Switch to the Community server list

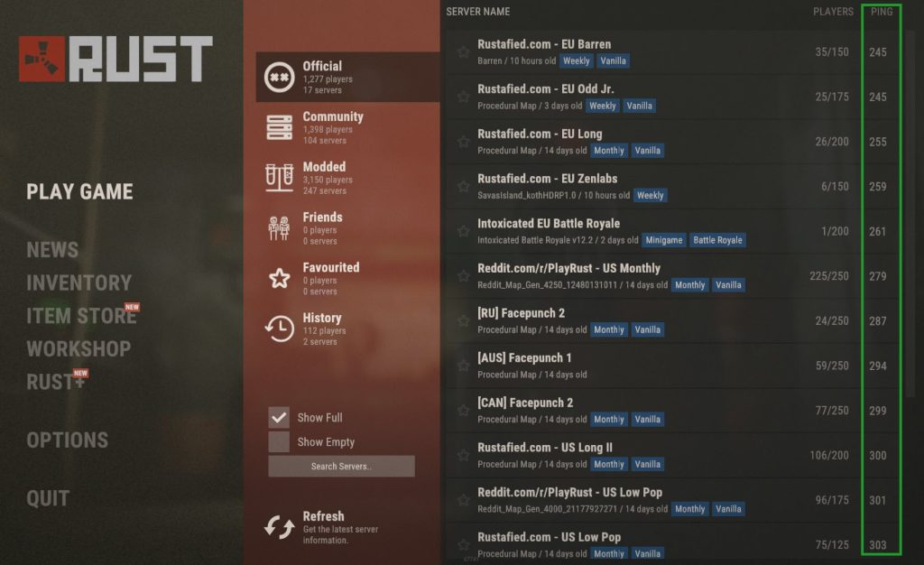click(347, 127)
